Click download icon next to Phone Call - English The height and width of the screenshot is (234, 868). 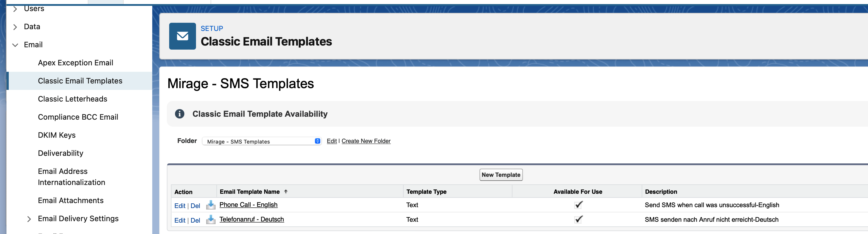coord(211,205)
